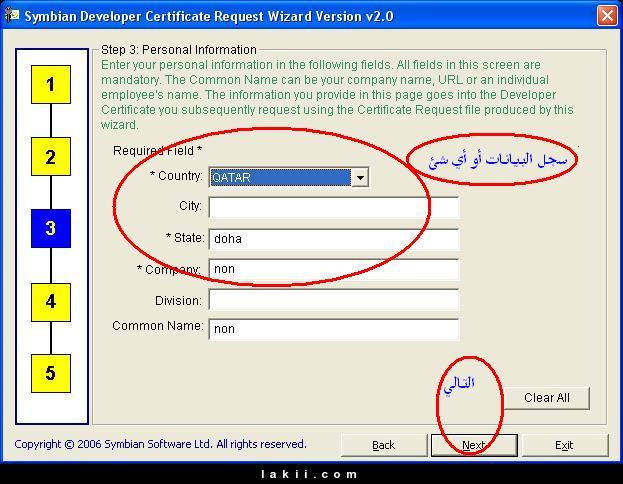The width and height of the screenshot is (623, 484).
Task: Click the wizard title bar app icon
Action: pyautogui.click(x=12, y=16)
